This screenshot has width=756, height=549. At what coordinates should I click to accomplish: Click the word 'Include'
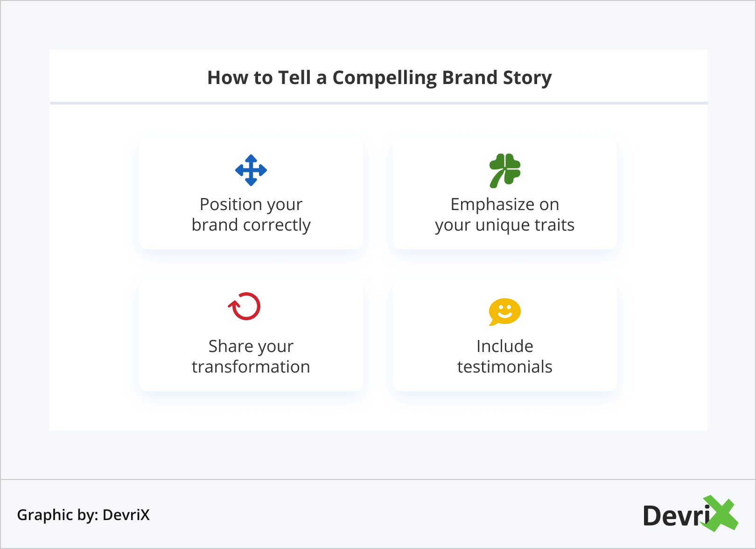pyautogui.click(x=505, y=346)
